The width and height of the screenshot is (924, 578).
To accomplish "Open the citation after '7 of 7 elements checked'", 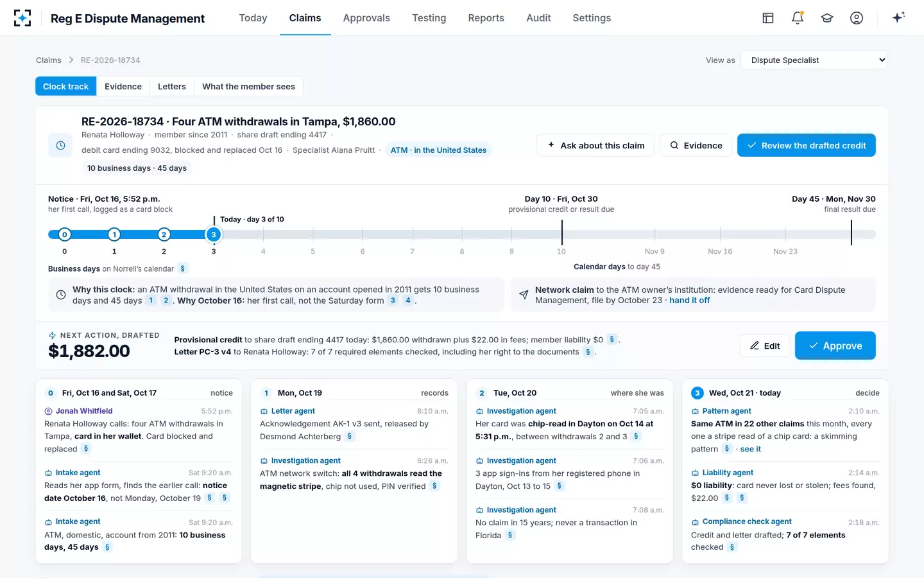I will (x=732, y=547).
